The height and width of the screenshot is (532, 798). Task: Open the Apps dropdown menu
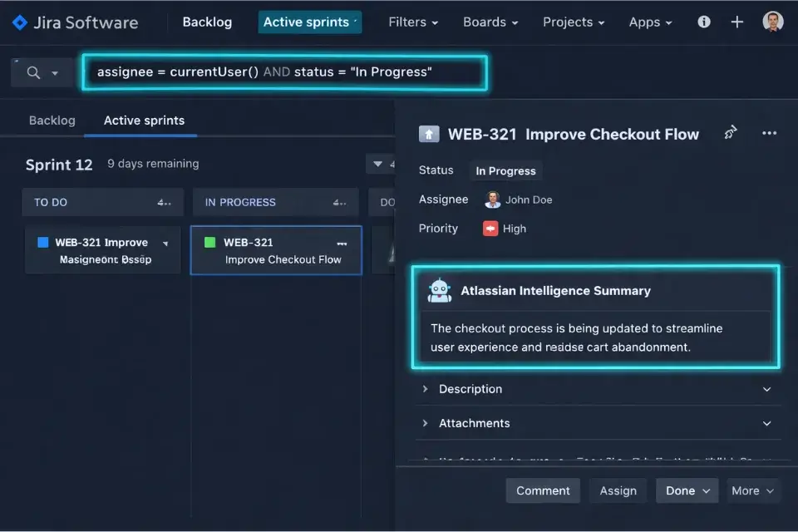point(650,22)
